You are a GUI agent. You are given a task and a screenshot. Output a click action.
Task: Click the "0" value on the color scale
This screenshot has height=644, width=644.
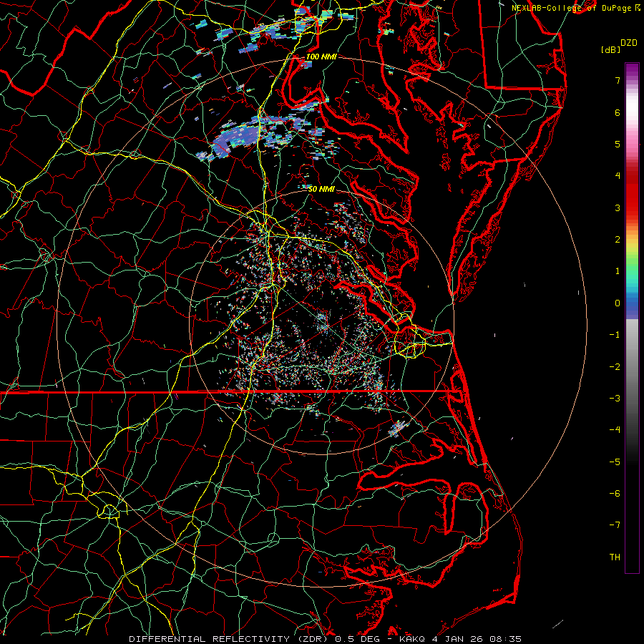(x=618, y=303)
